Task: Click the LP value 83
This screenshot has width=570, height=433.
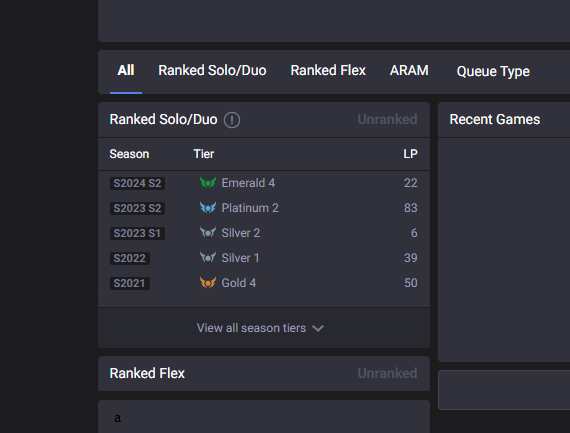Action: tap(411, 208)
